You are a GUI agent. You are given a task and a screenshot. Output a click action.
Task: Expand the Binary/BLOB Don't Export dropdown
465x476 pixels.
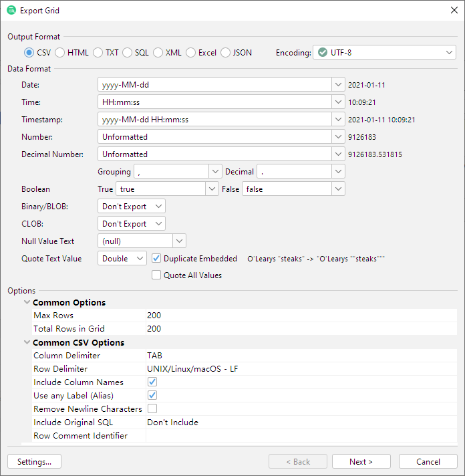(158, 207)
